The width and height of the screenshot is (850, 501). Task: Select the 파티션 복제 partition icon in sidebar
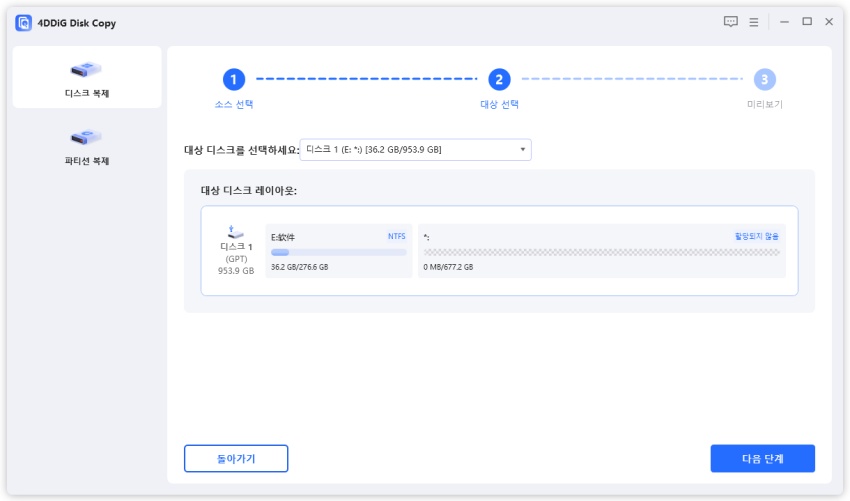86,137
